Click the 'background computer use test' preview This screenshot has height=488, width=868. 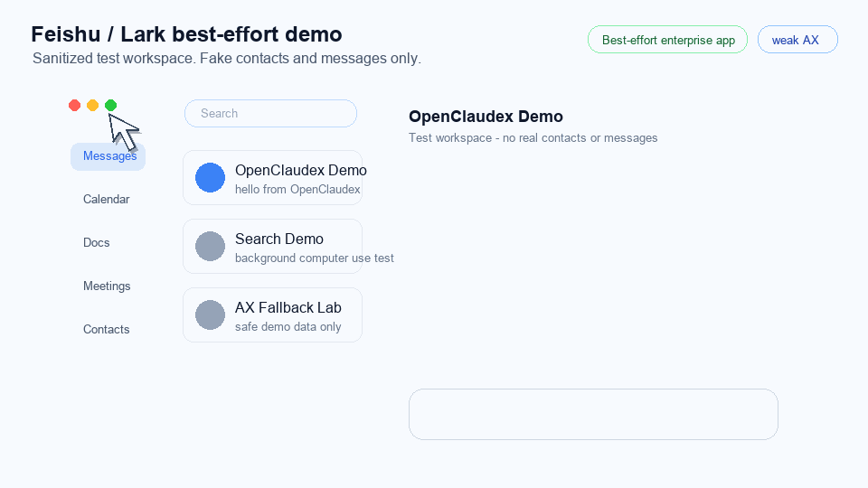coord(315,258)
